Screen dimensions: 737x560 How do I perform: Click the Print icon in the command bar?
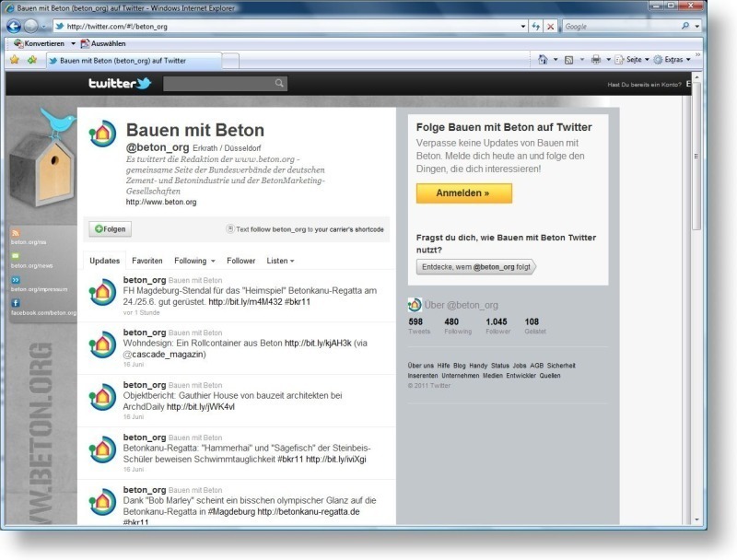click(x=596, y=59)
